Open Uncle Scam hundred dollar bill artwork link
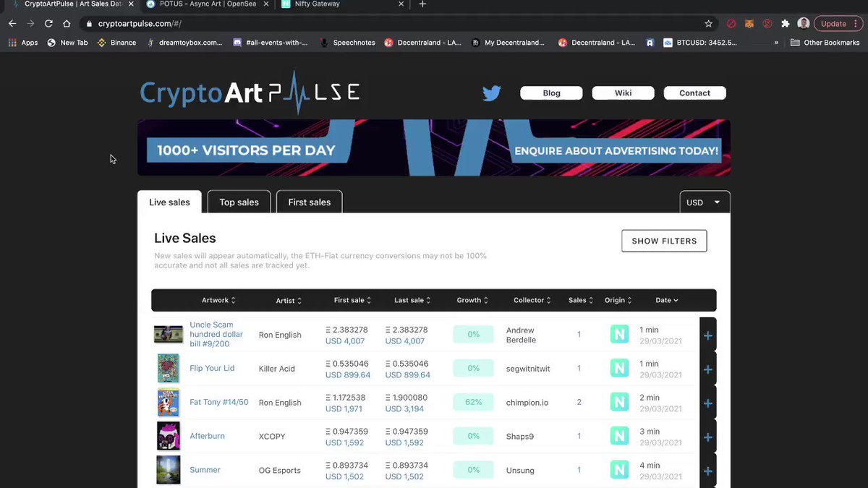 (216, 335)
